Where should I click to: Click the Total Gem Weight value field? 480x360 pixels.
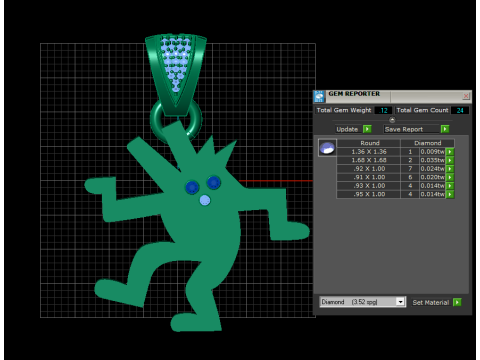click(x=383, y=110)
